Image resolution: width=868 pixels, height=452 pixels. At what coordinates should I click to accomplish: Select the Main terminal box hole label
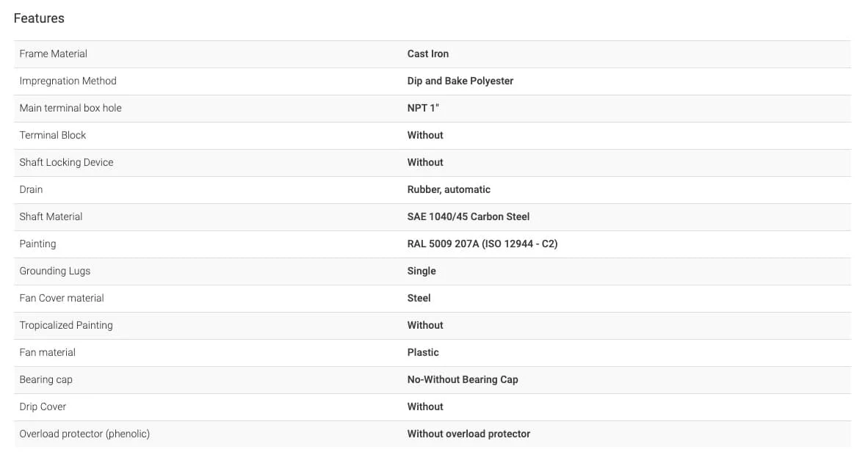tap(70, 108)
